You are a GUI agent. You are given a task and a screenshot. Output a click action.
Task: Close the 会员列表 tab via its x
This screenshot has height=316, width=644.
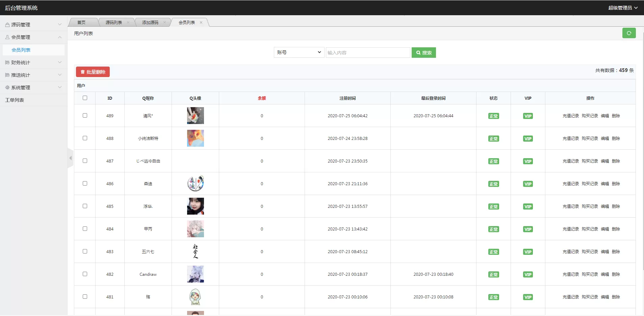pyautogui.click(x=201, y=23)
